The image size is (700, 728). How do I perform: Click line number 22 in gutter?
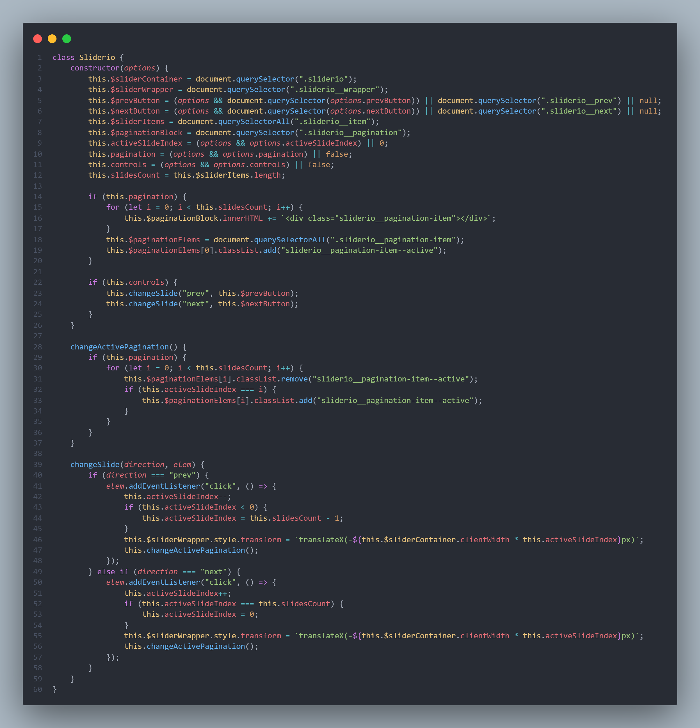click(38, 282)
